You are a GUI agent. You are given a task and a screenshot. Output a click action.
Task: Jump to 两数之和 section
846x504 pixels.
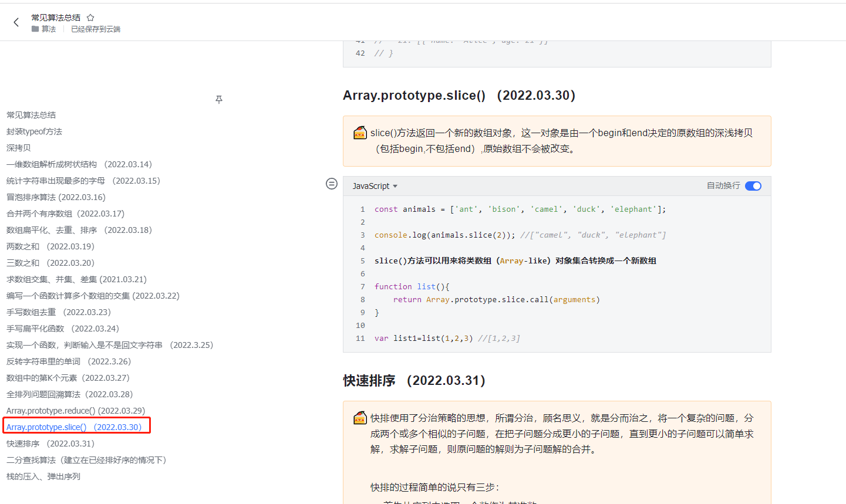pos(50,246)
